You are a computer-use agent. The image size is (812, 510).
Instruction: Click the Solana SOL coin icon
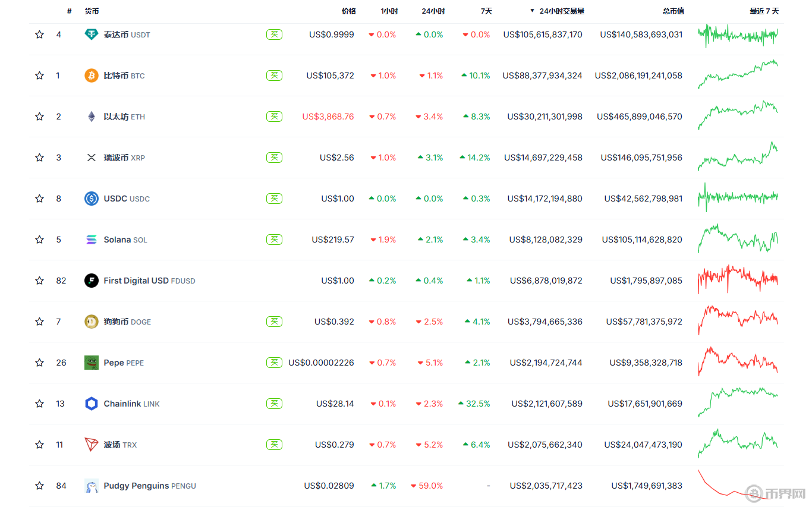91,240
